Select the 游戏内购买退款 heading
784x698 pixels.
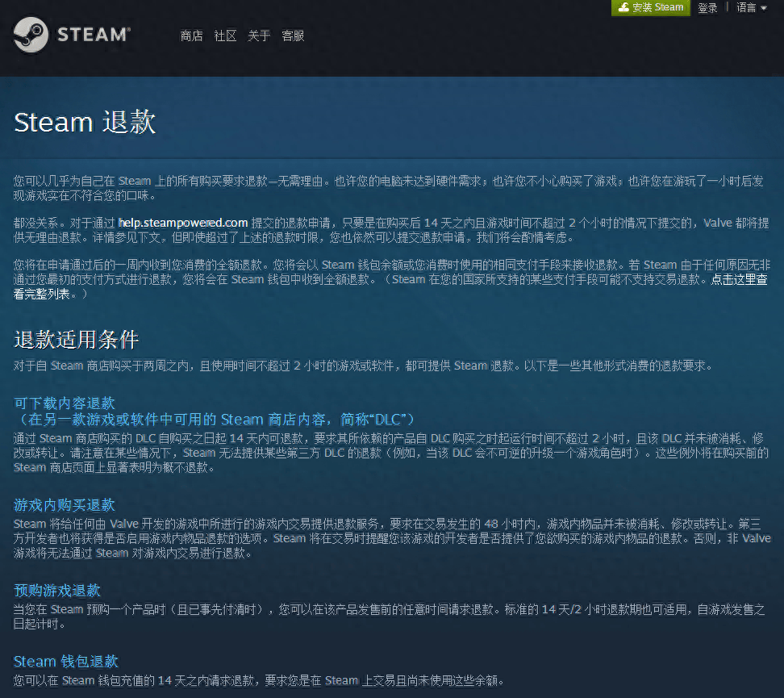(x=65, y=505)
